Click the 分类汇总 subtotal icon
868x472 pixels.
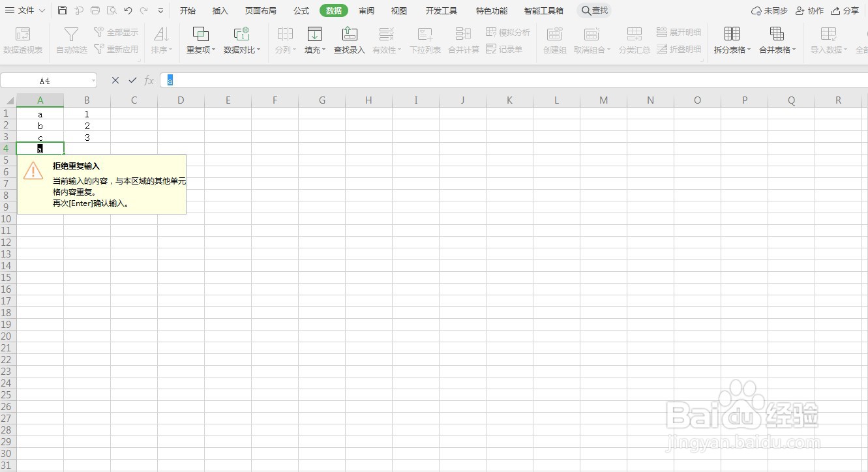635,34
